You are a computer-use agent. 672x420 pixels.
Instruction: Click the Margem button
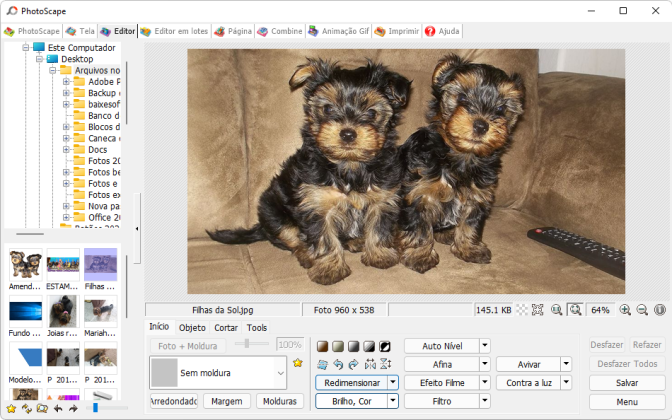point(227,401)
